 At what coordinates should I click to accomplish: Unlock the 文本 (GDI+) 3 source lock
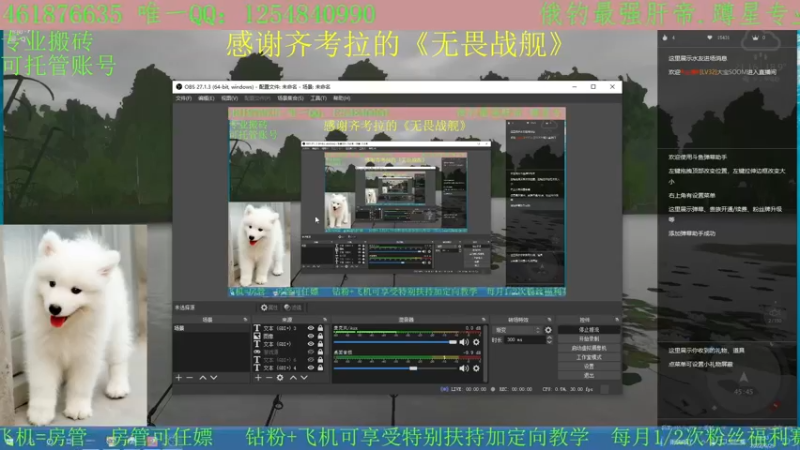(320, 328)
